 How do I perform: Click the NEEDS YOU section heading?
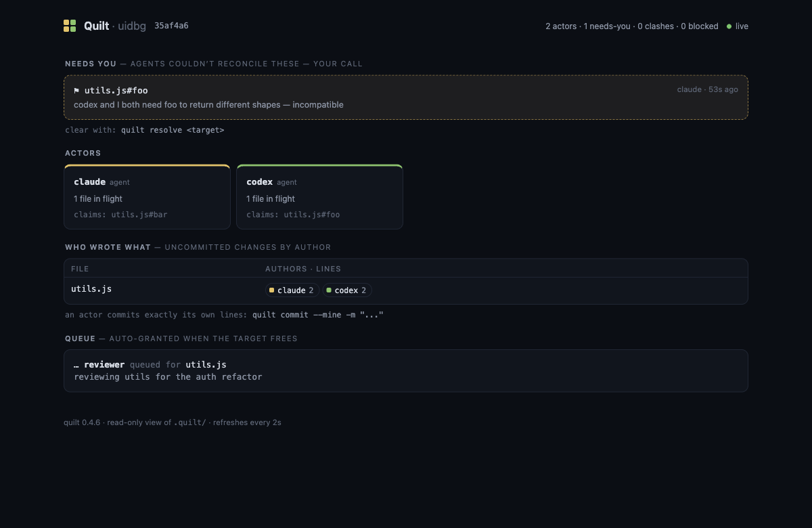pos(91,64)
